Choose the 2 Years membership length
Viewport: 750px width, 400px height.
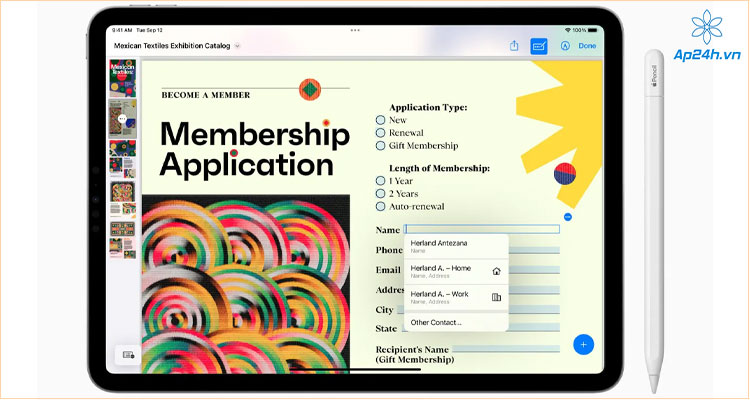380,193
